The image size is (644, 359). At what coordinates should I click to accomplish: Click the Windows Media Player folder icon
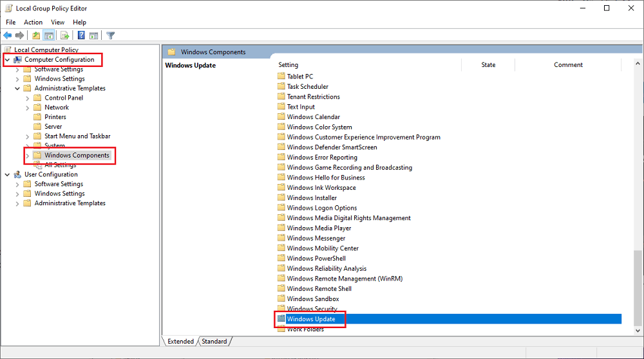coord(281,228)
